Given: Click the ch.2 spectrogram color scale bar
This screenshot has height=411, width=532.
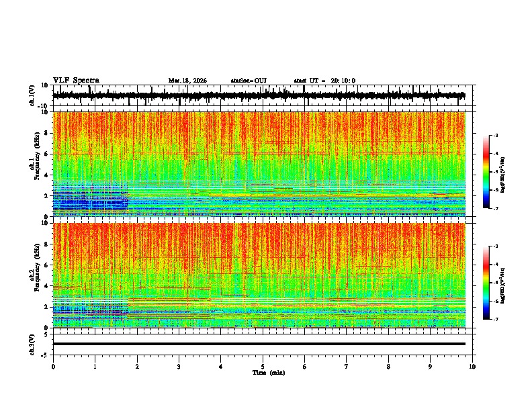Looking at the screenshot, I should (486, 283).
